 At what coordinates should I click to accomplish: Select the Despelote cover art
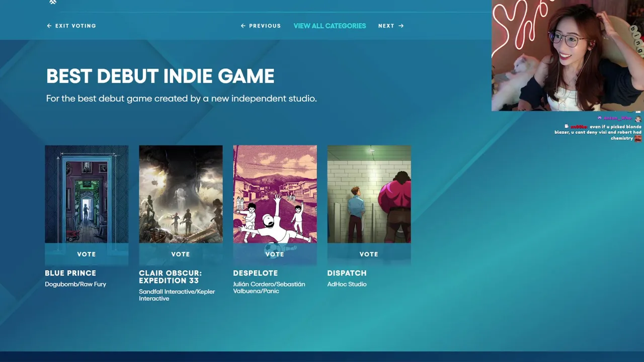275,194
